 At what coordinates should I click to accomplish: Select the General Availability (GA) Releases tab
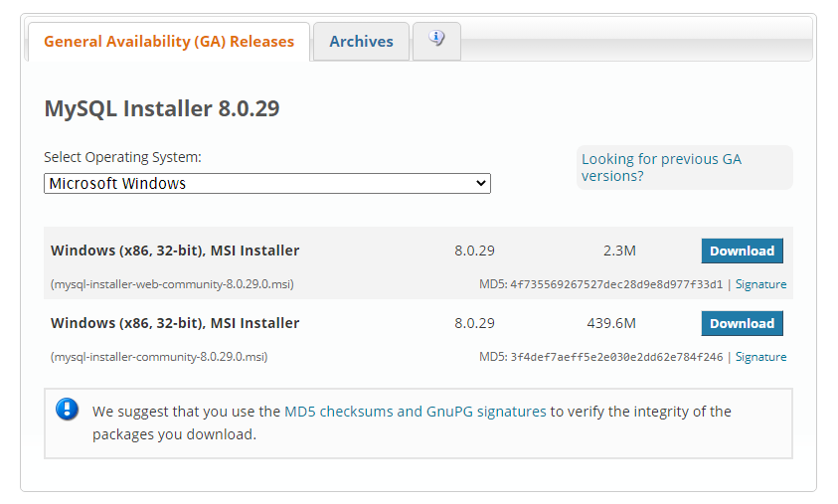[169, 41]
